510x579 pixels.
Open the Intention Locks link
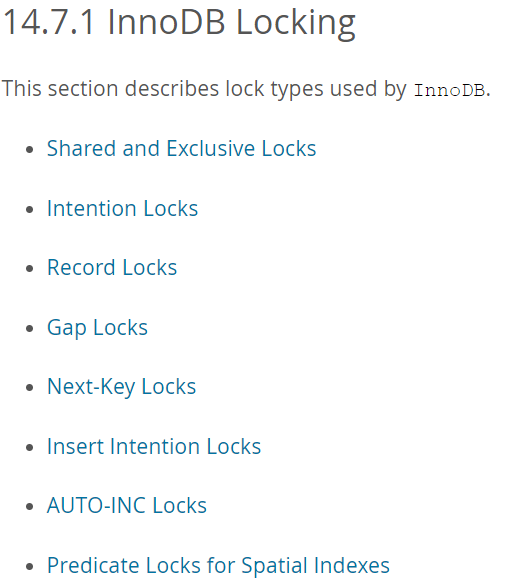pos(123,208)
